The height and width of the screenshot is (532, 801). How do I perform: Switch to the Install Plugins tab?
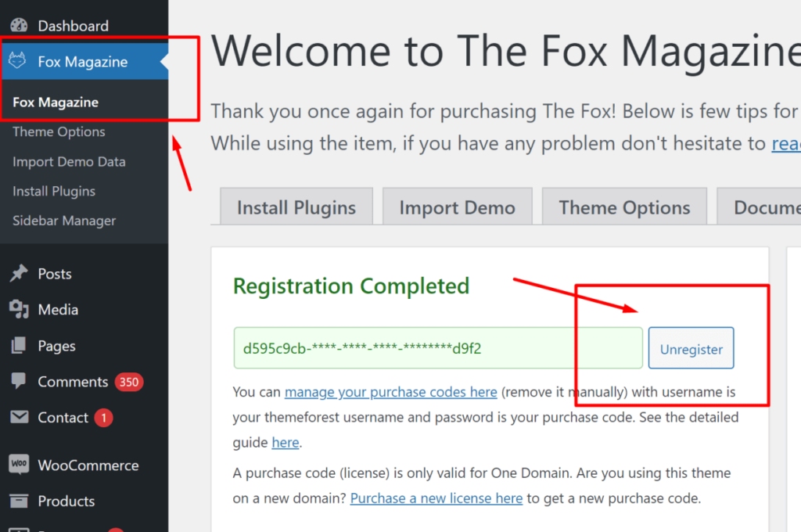(x=296, y=207)
